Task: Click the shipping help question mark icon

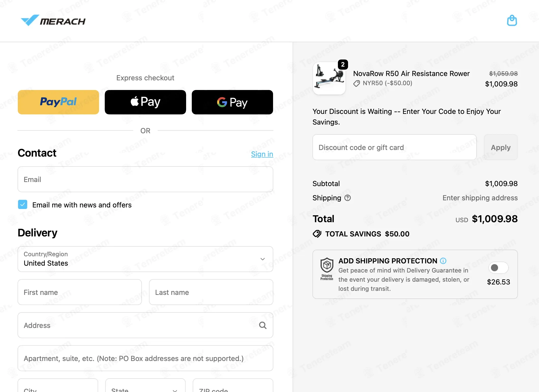Action: (348, 198)
